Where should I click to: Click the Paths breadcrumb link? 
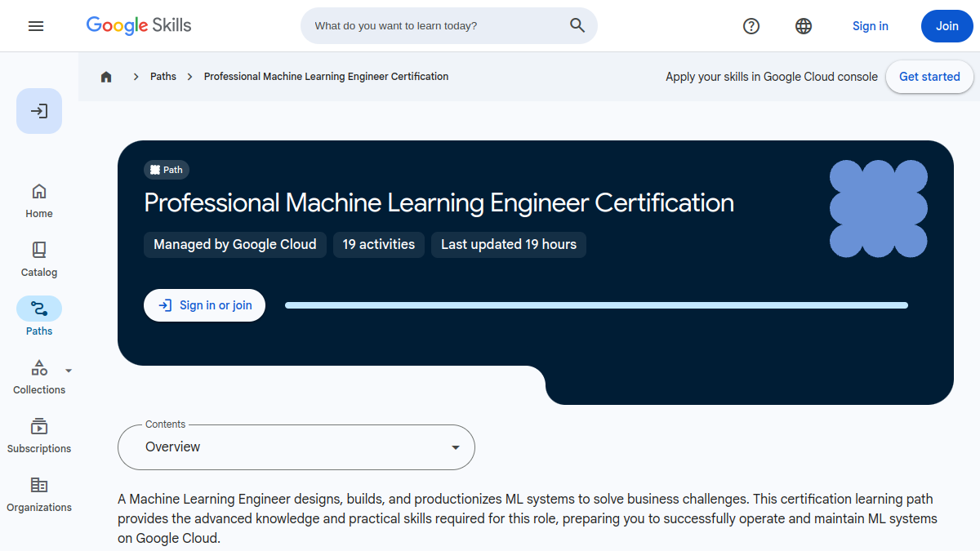(163, 77)
